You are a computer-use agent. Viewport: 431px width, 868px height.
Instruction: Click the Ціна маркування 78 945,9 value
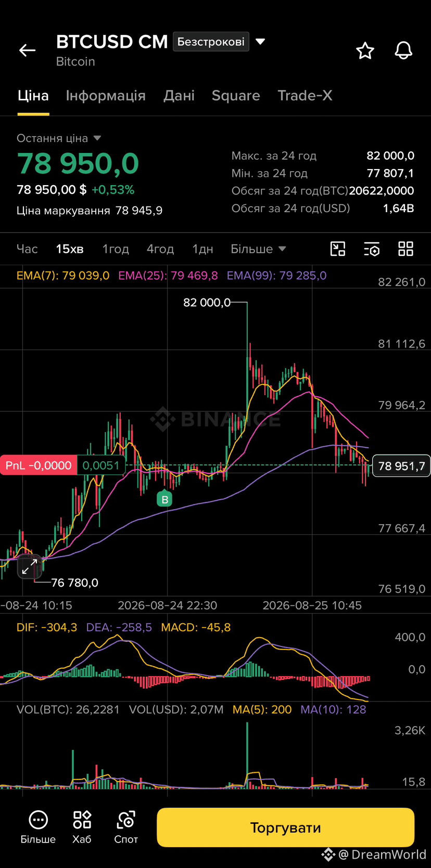(139, 211)
